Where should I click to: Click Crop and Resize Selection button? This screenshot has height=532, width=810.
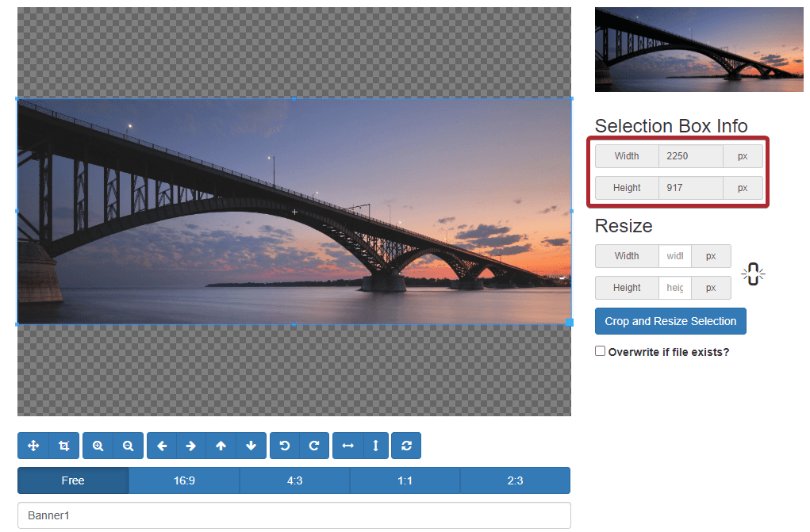point(670,321)
